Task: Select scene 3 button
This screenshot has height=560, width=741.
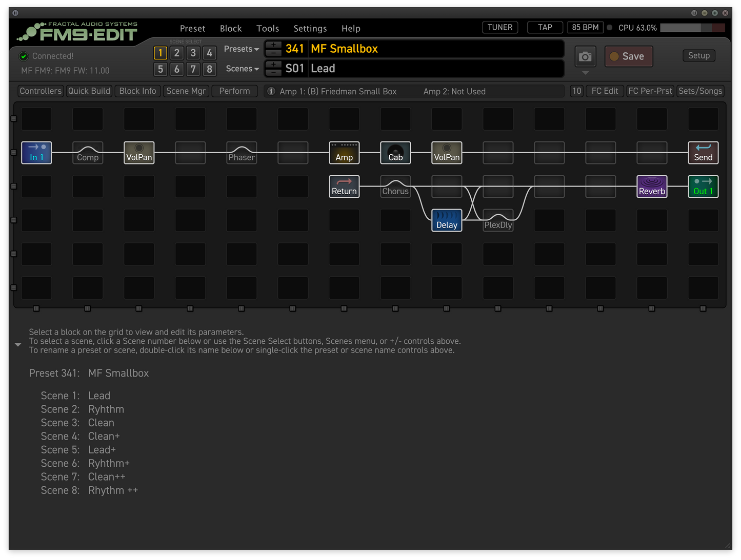Action: point(193,53)
